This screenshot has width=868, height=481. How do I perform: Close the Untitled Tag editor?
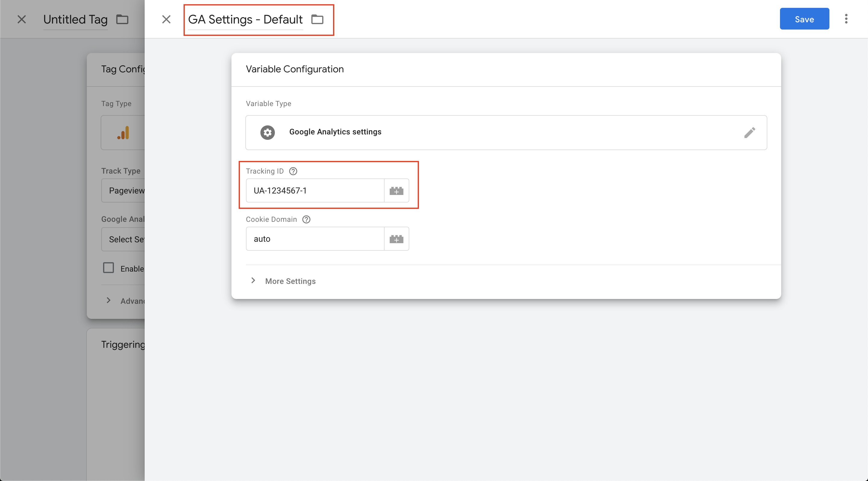click(x=22, y=20)
